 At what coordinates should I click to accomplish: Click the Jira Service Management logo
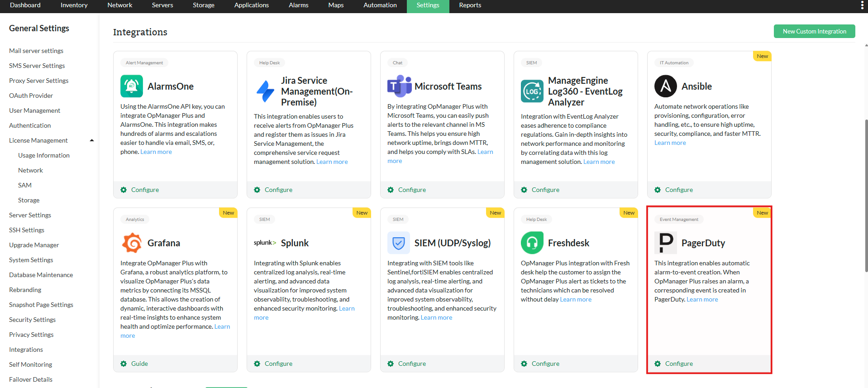click(x=265, y=91)
